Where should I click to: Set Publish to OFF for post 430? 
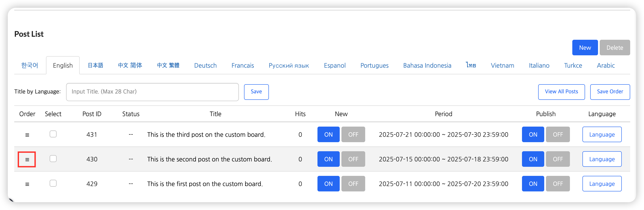(557, 159)
